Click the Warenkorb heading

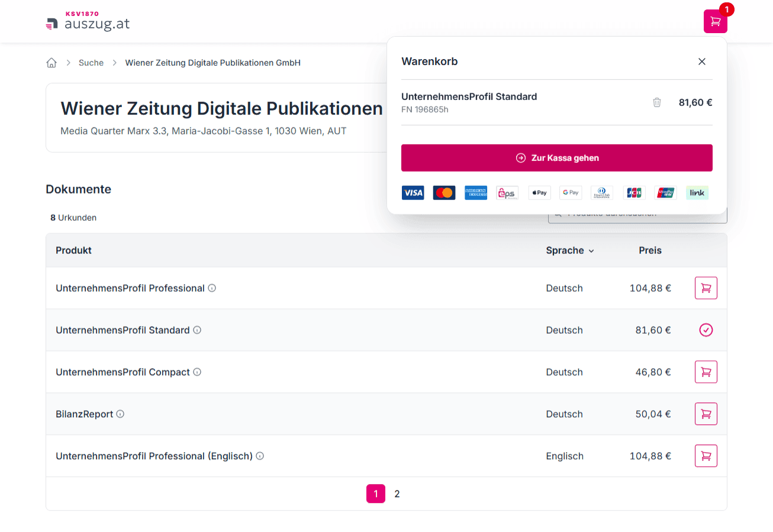pyautogui.click(x=430, y=62)
